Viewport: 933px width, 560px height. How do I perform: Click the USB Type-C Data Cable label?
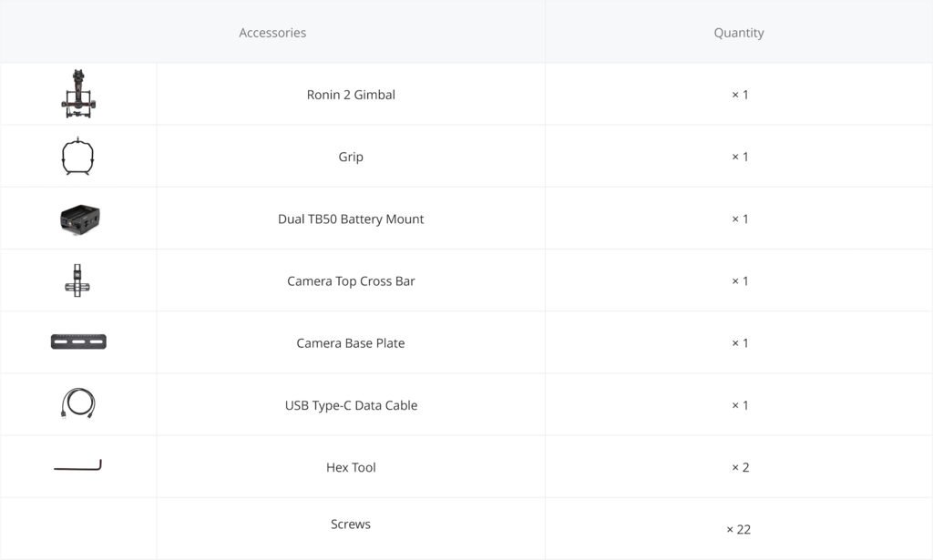click(351, 405)
